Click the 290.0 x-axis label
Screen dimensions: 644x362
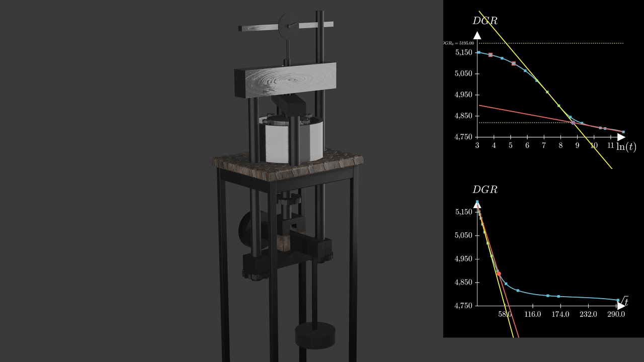616,314
